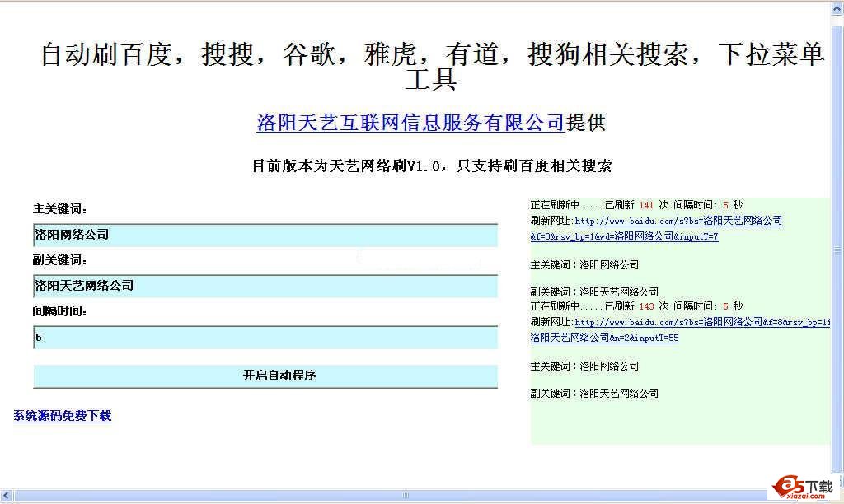Click the page title 自动刷百度 heading

point(432,67)
